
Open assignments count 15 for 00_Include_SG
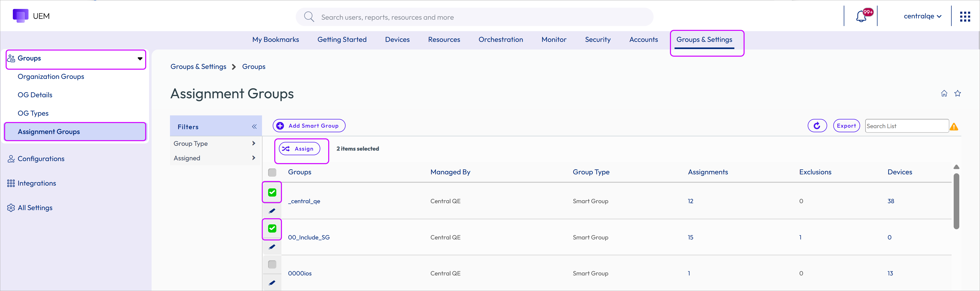690,237
